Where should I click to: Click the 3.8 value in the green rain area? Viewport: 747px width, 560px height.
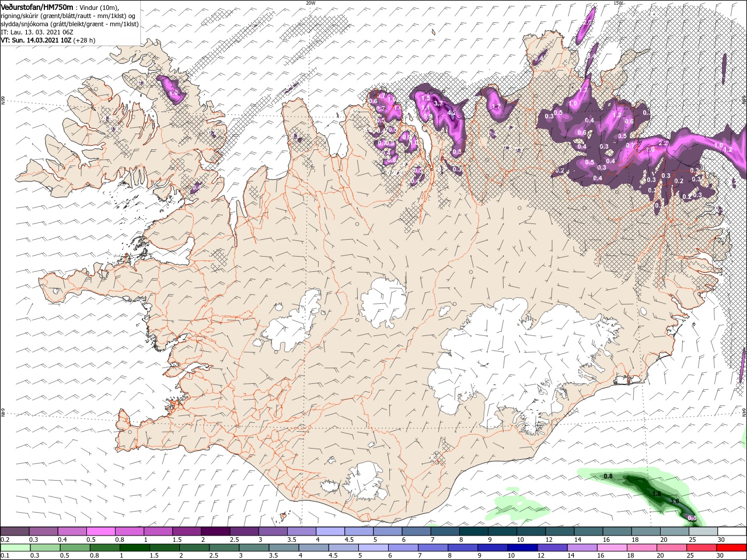pos(675,502)
